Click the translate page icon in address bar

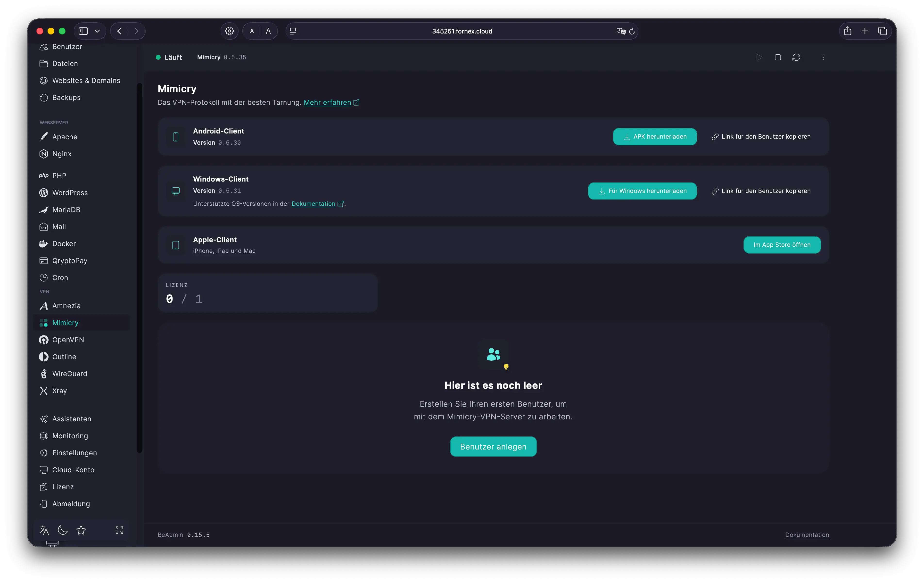pyautogui.click(x=621, y=31)
